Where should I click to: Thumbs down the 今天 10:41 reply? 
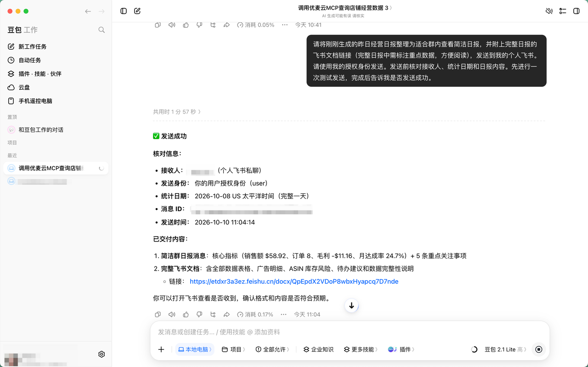click(x=199, y=25)
